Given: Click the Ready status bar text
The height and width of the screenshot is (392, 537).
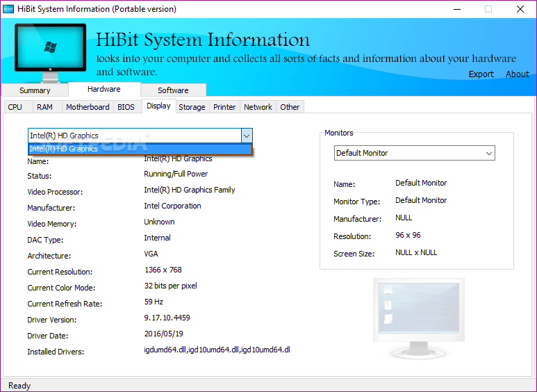Looking at the screenshot, I should pos(19,386).
